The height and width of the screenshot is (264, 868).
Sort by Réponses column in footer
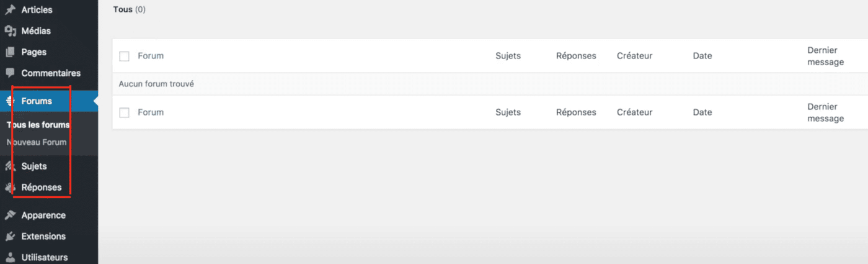(576, 112)
